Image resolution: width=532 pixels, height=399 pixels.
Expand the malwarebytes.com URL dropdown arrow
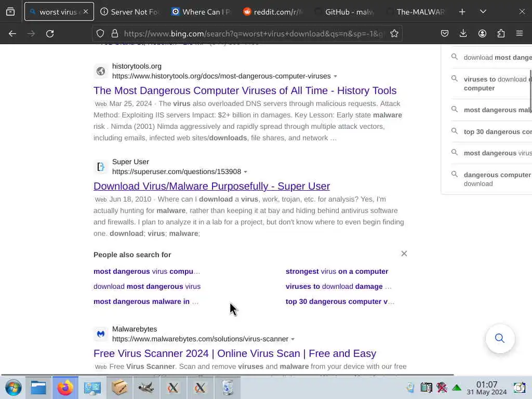tap(293, 339)
